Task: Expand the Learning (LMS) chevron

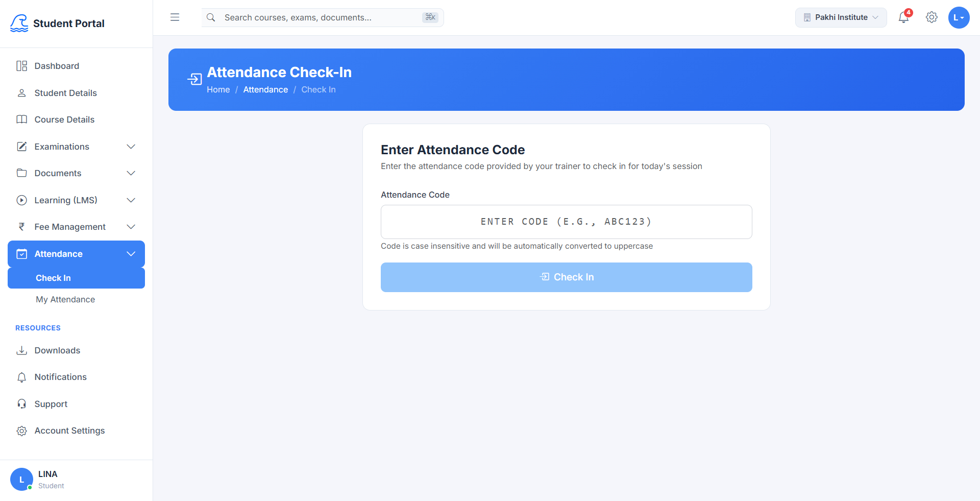Action: point(131,200)
